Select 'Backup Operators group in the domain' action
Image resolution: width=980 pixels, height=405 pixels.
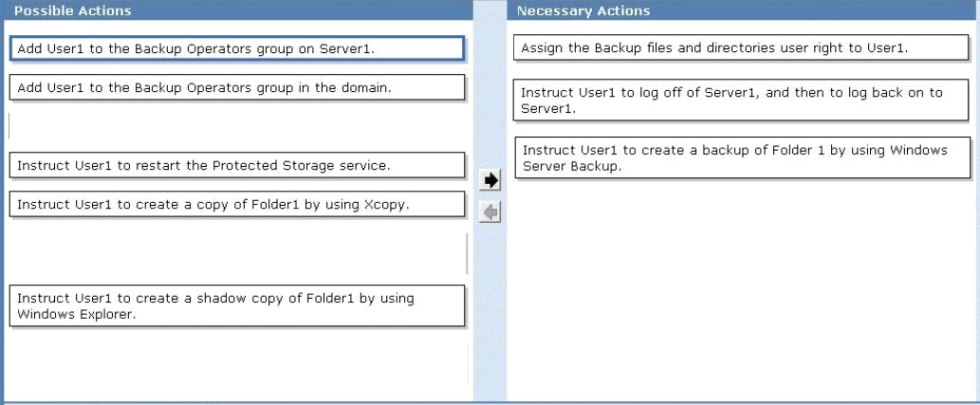237,87
